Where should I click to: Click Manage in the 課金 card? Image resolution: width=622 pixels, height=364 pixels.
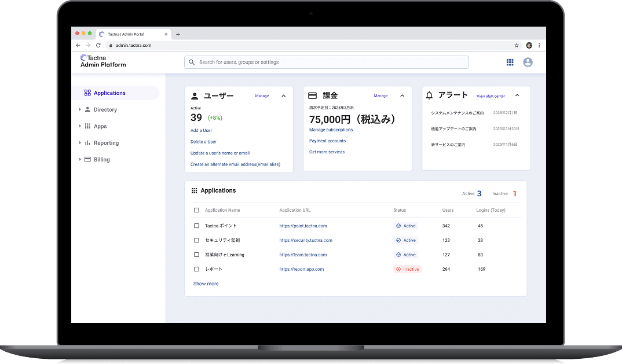click(x=380, y=95)
